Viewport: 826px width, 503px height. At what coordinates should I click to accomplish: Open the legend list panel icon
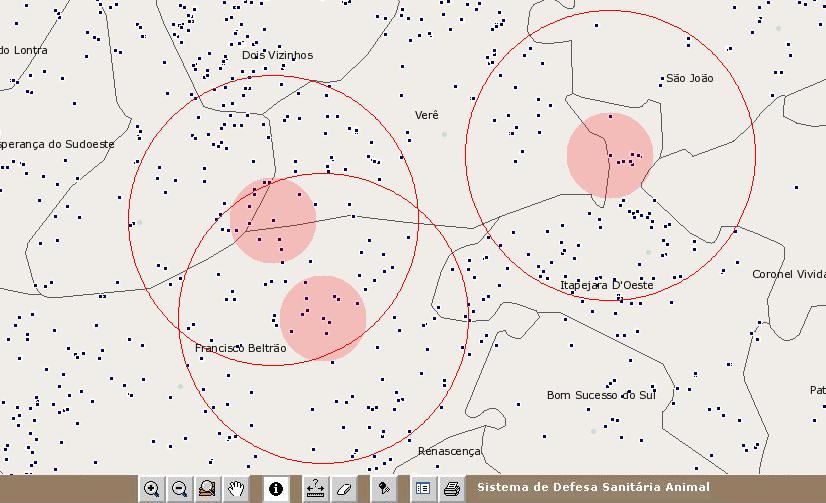423,489
